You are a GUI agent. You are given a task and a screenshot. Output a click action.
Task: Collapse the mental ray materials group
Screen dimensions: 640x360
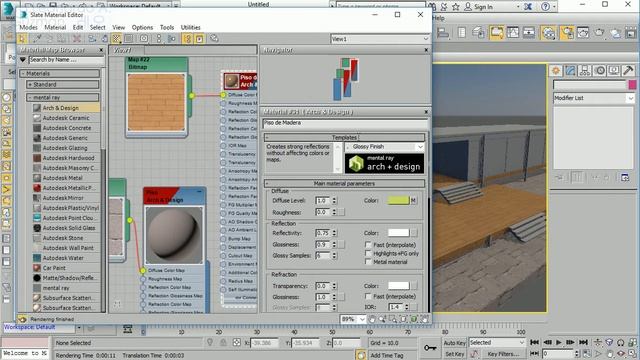pos(63,98)
